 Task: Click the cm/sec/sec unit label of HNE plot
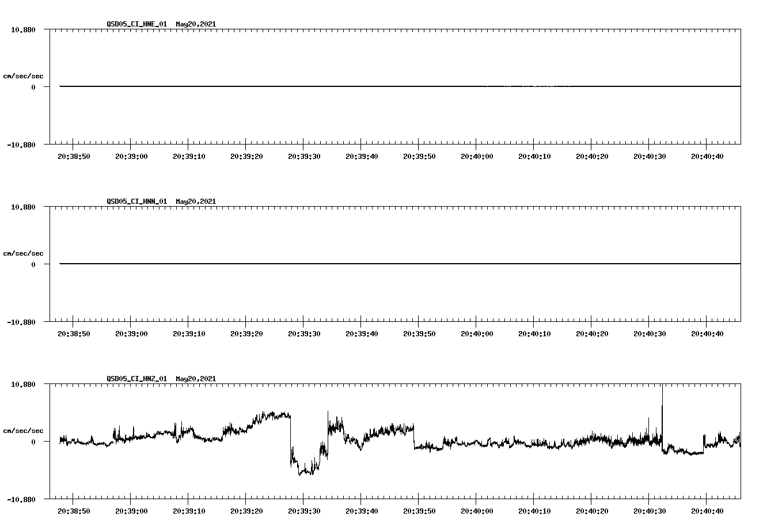[23, 76]
